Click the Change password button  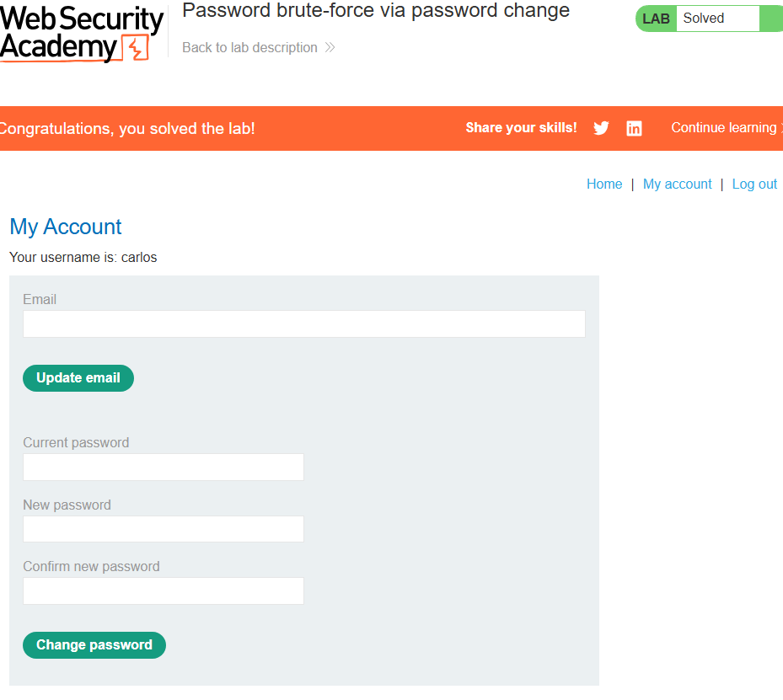tap(94, 645)
